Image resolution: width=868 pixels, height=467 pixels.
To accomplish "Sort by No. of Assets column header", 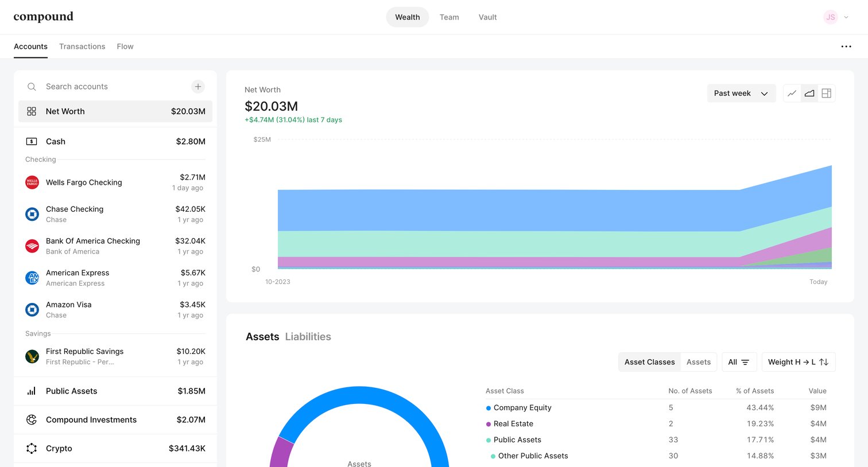I will [x=690, y=391].
